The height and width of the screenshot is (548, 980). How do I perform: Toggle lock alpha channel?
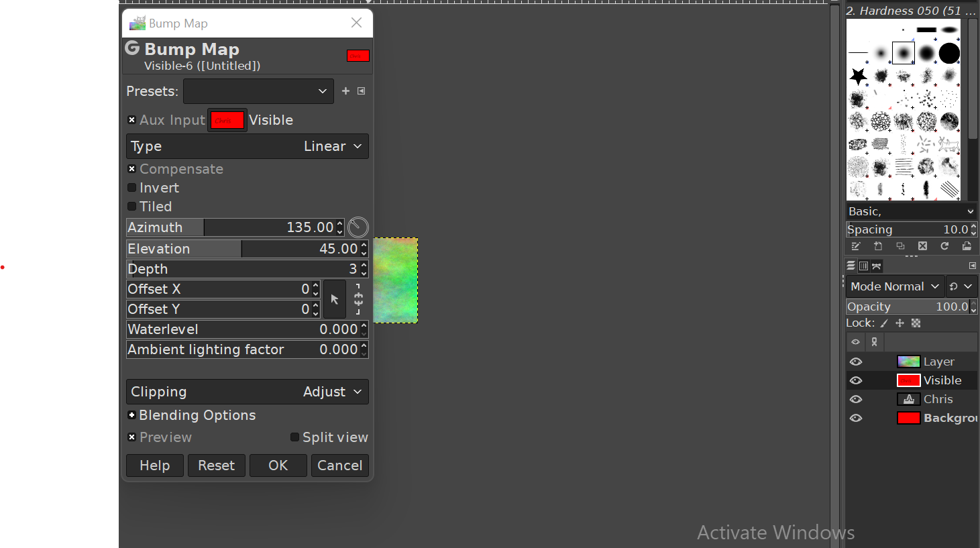point(916,323)
